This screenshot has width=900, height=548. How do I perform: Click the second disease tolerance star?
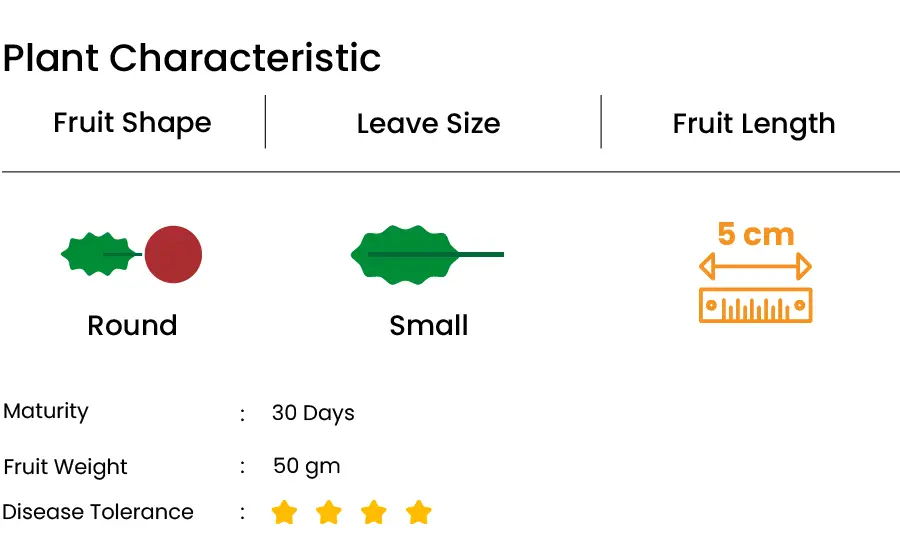pos(329,512)
